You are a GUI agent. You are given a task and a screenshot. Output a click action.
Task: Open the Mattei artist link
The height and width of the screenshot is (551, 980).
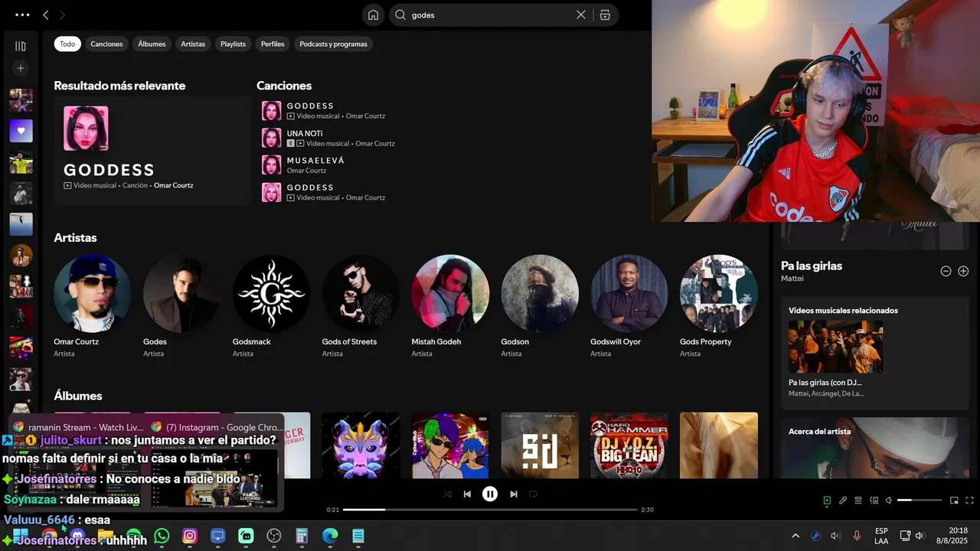tap(792, 279)
